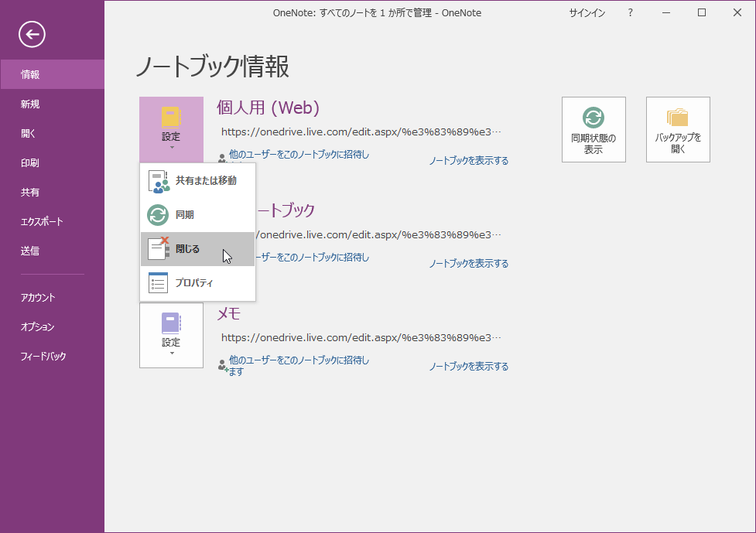756x533 pixels.
Task: Expand 設定 dropdown for メモ notebook
Action: coord(171,336)
